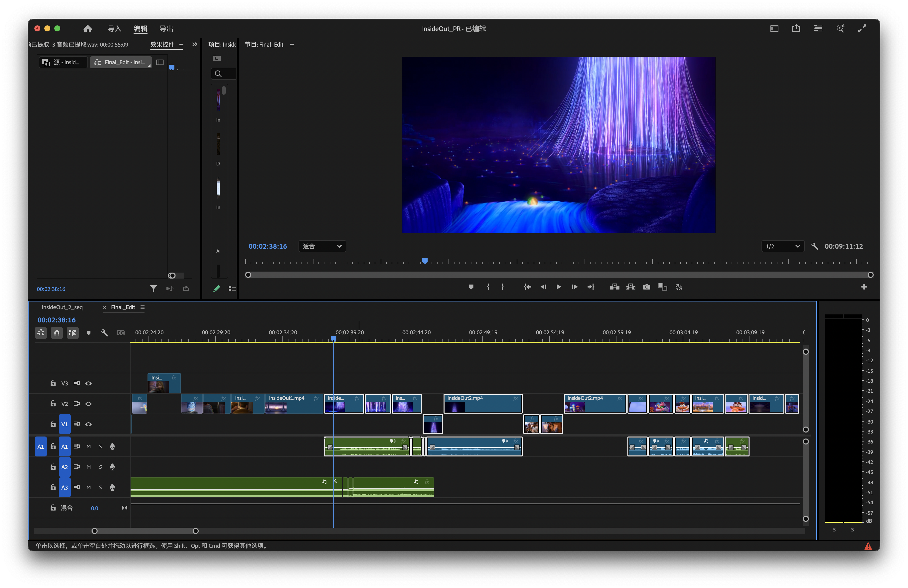908x588 pixels.
Task: Mark Out point in Program monitor
Action: click(x=502, y=287)
